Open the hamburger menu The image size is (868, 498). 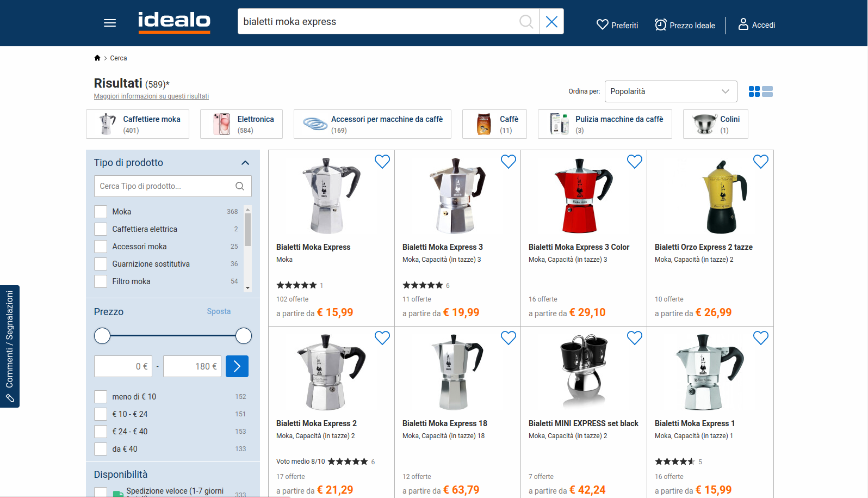[x=110, y=23]
